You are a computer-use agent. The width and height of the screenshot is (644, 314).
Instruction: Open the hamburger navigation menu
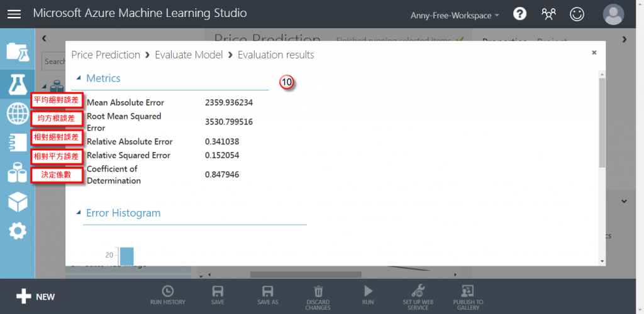14,14
